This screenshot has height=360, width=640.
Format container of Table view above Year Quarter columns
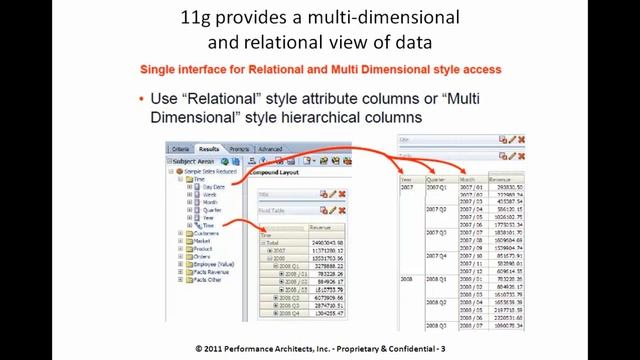click(503, 156)
